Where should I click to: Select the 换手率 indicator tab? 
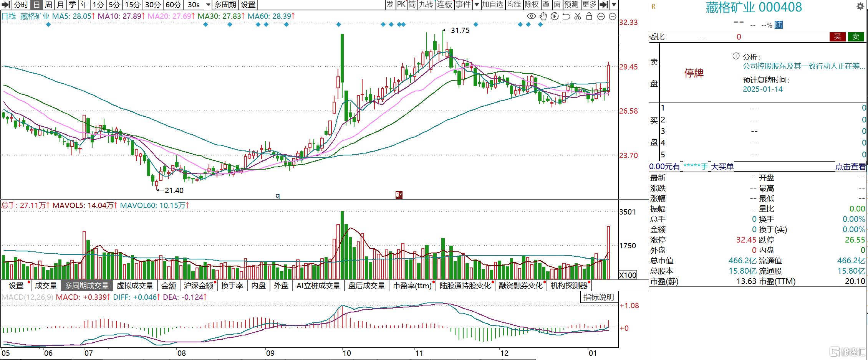pyautogui.click(x=232, y=286)
